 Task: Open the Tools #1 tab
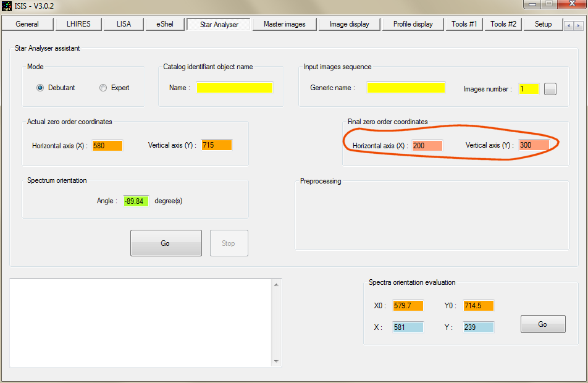pyautogui.click(x=464, y=24)
